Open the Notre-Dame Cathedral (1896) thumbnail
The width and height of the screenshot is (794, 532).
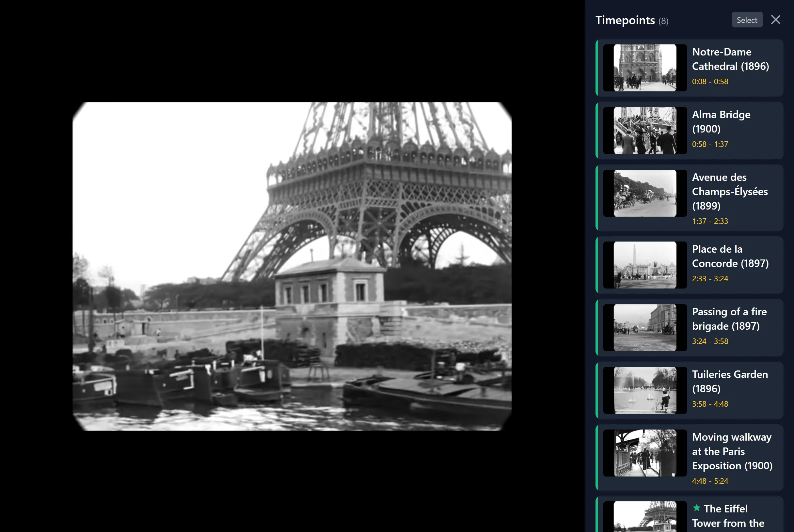pyautogui.click(x=645, y=68)
